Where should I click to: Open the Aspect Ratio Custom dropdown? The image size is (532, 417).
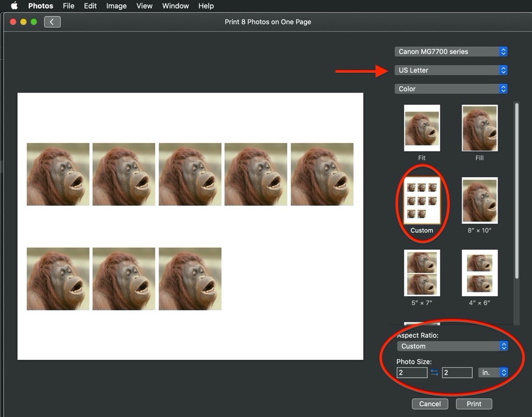(x=452, y=346)
